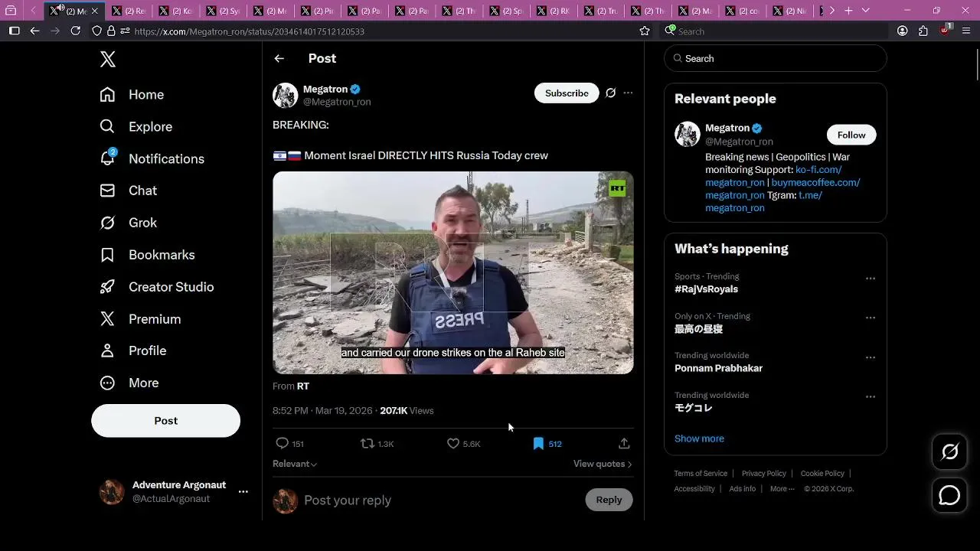Toggle the bookmark showing 512

pos(547,444)
